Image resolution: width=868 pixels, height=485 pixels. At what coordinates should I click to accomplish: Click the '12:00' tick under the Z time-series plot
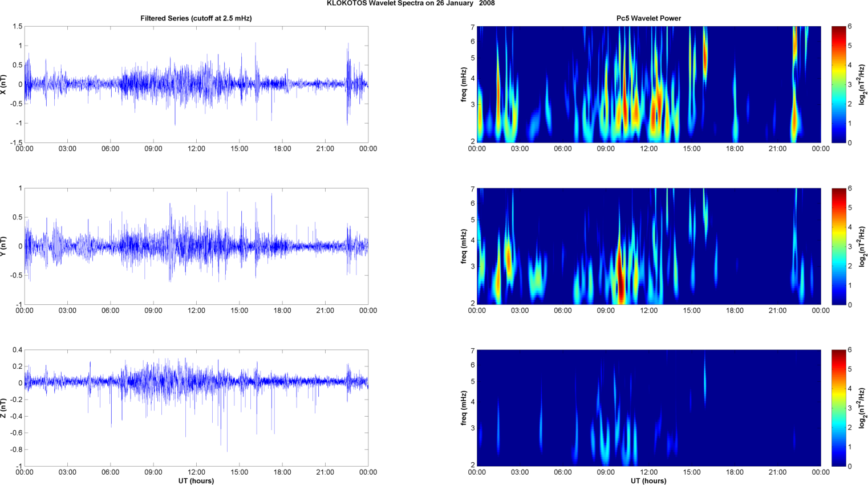click(196, 472)
